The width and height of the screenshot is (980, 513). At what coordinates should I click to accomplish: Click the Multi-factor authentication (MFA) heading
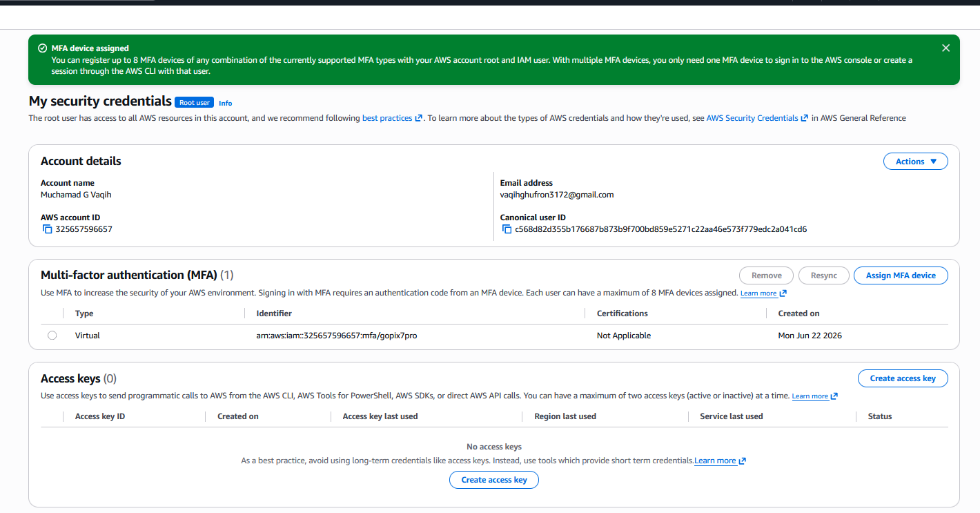tap(129, 275)
